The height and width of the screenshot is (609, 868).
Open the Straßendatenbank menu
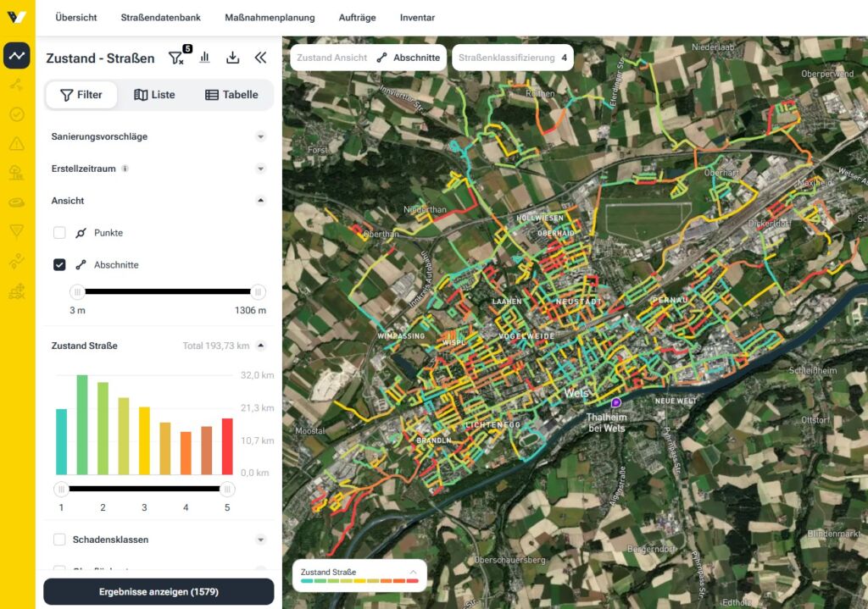coord(160,18)
